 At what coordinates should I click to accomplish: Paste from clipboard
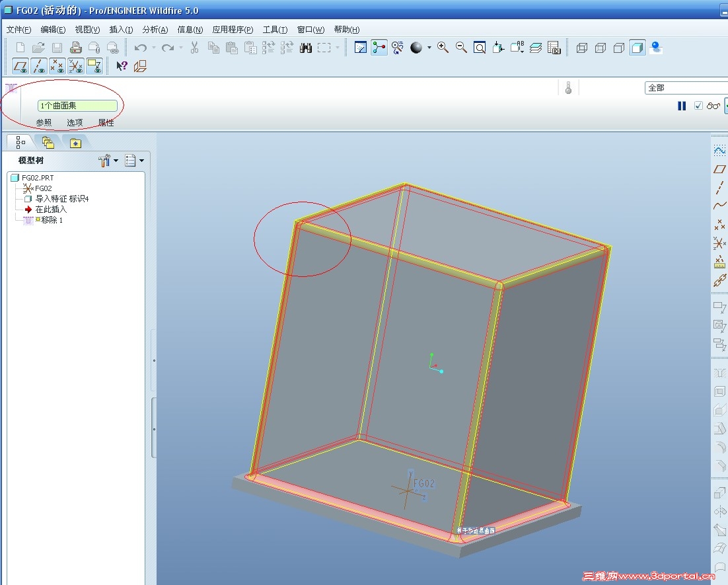click(x=232, y=48)
